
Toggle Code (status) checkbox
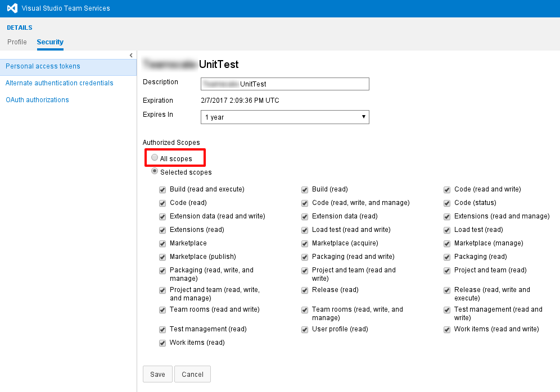click(x=447, y=203)
